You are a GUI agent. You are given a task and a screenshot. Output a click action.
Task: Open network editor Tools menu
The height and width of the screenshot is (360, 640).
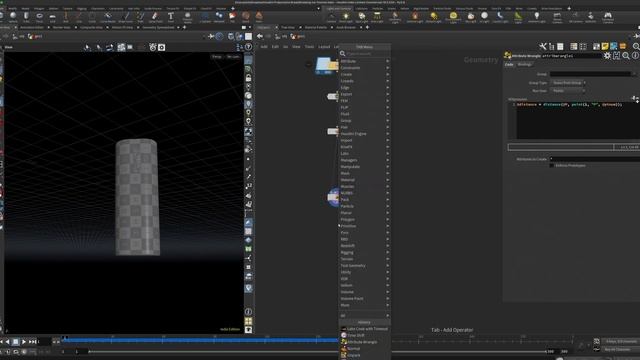[x=309, y=47]
